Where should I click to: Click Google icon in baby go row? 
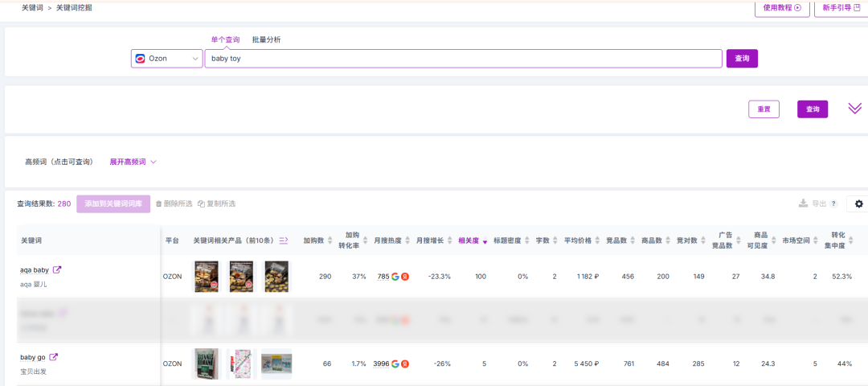coord(395,363)
